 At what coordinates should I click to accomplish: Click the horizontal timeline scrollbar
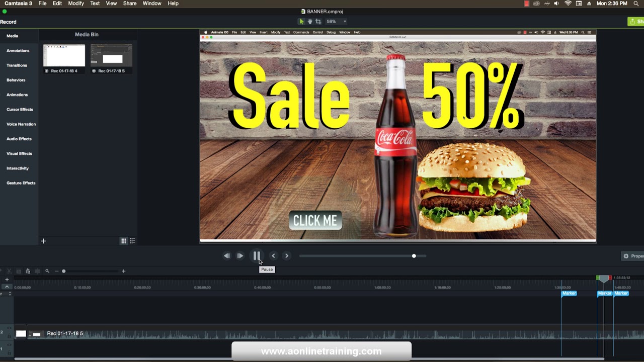point(309,359)
